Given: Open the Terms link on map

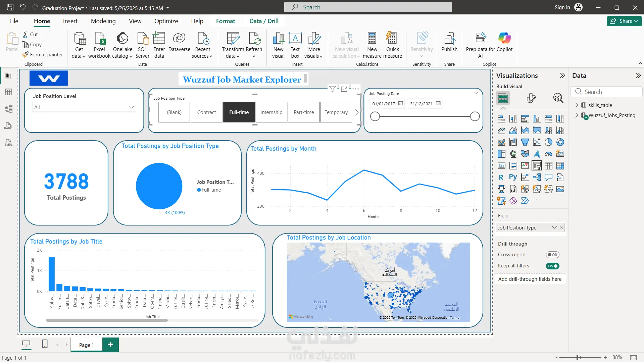Looking at the screenshot, I should pos(455,318).
